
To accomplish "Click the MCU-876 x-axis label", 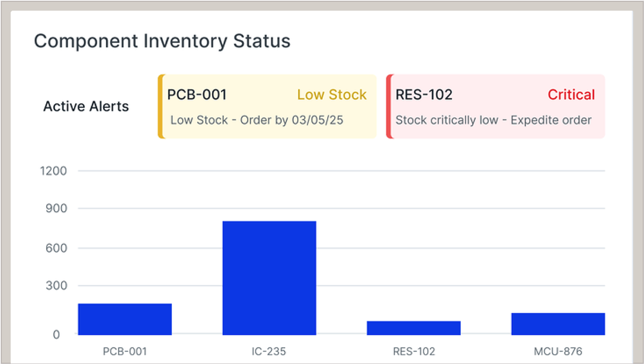I will (x=558, y=351).
